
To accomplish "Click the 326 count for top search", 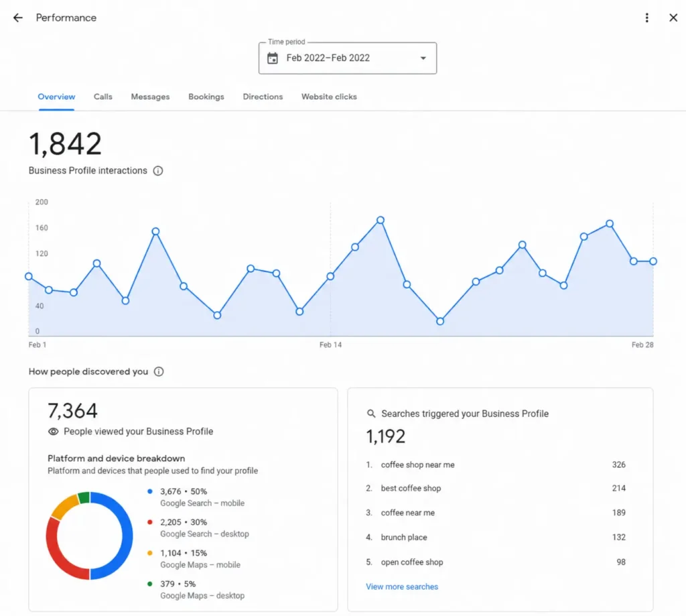I will [x=618, y=465].
